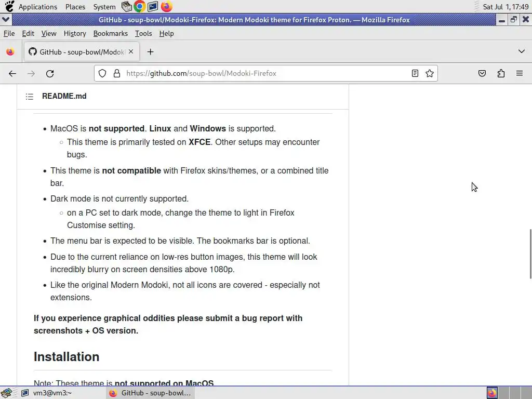The image size is (532, 399).
Task: Open README.md table of contents outline icon
Action: pyautogui.click(x=30, y=97)
